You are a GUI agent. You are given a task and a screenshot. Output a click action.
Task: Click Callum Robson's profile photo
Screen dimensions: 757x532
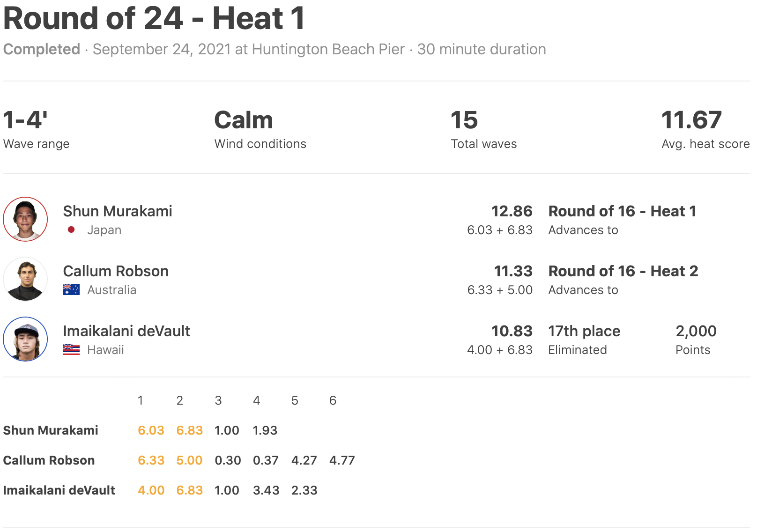[25, 279]
